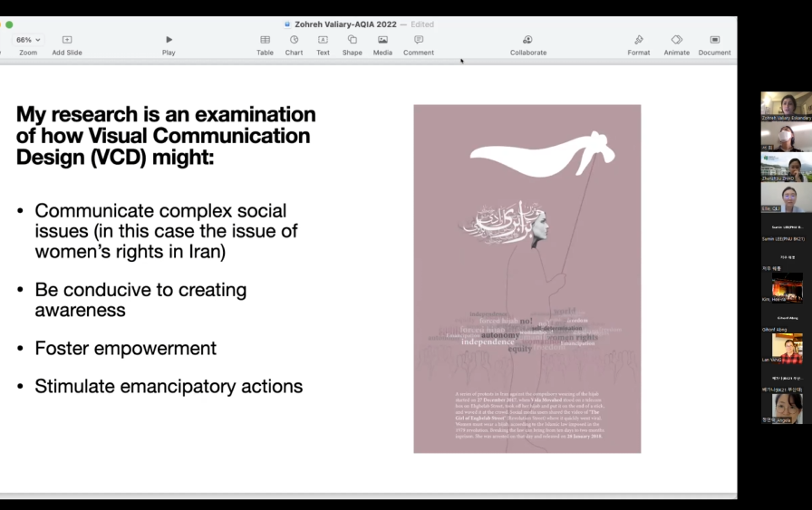
Task: Open the Chart insert tool
Action: pyautogui.click(x=294, y=40)
